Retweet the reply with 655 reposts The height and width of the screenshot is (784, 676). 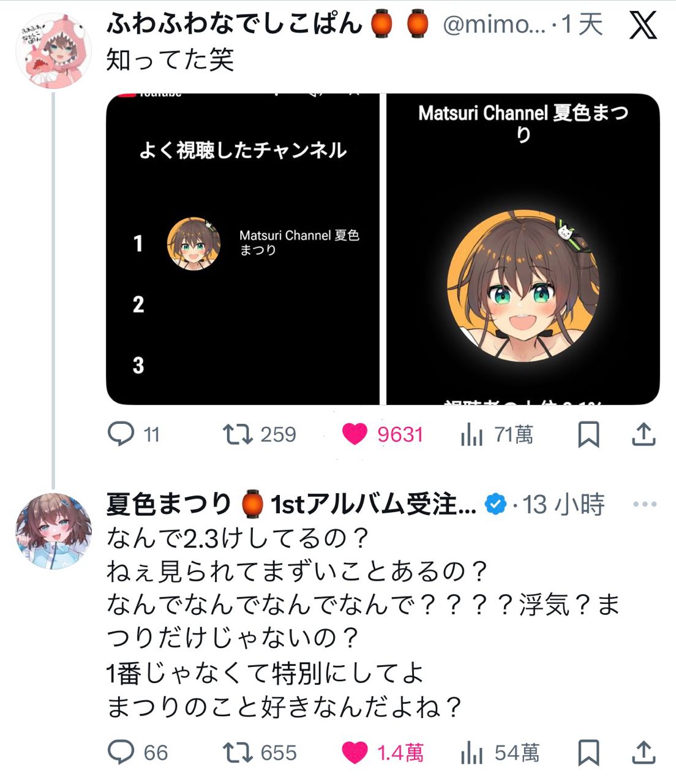click(238, 753)
